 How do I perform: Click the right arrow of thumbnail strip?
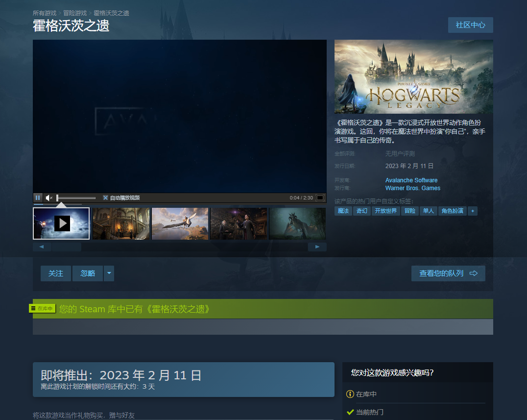click(317, 247)
